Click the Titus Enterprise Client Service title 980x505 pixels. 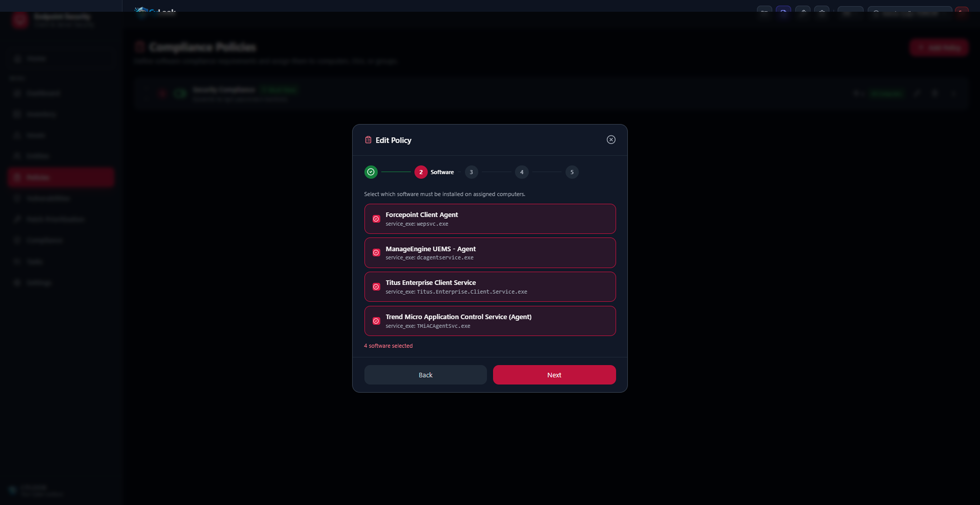[430, 282]
